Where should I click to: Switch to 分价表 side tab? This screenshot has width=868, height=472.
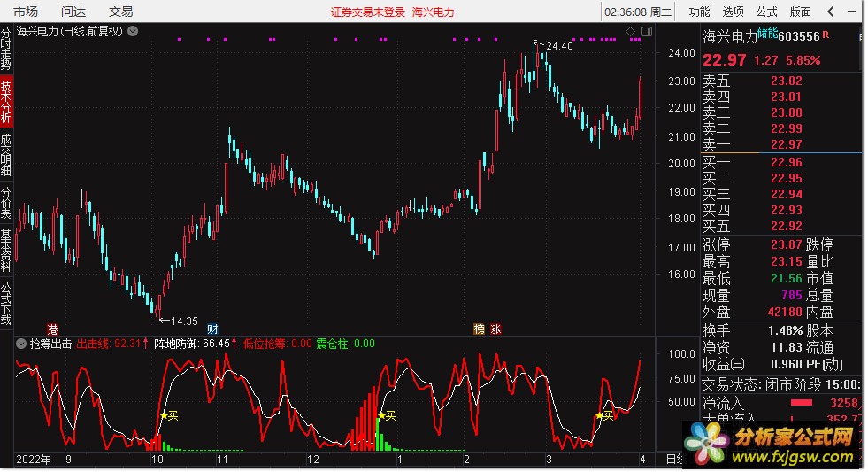[x=6, y=203]
